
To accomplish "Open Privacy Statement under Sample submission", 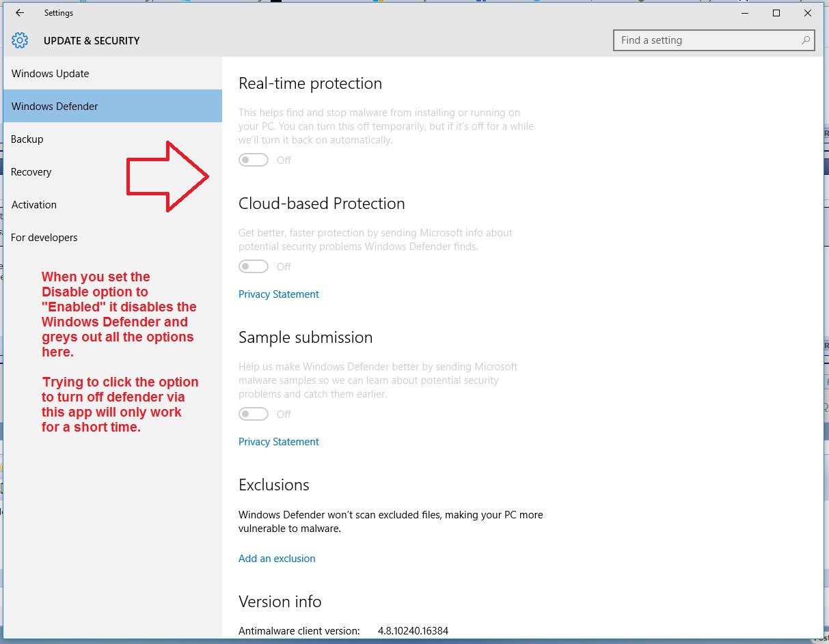I will pos(279,442).
